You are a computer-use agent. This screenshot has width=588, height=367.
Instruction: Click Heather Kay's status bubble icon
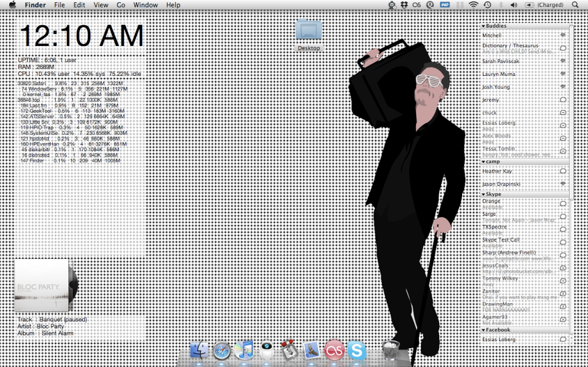click(x=563, y=171)
